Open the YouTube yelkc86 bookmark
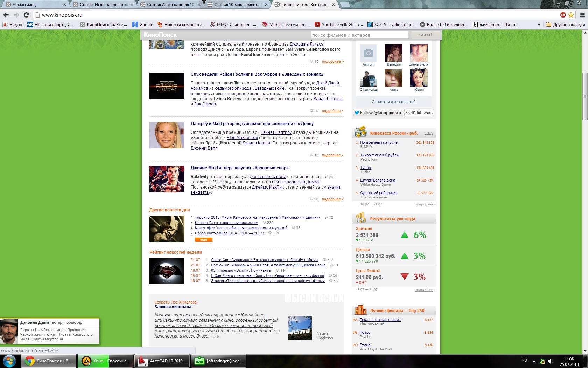 pos(338,25)
